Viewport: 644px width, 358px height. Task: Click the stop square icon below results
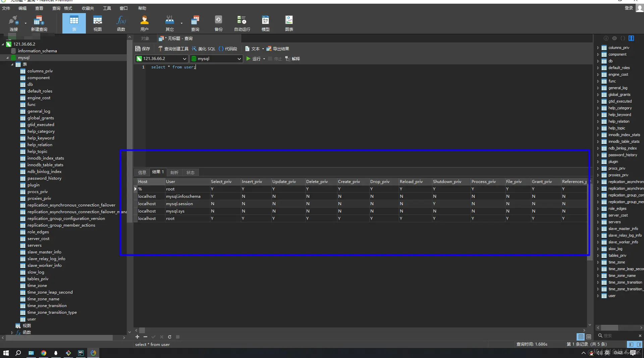pyautogui.click(x=178, y=337)
